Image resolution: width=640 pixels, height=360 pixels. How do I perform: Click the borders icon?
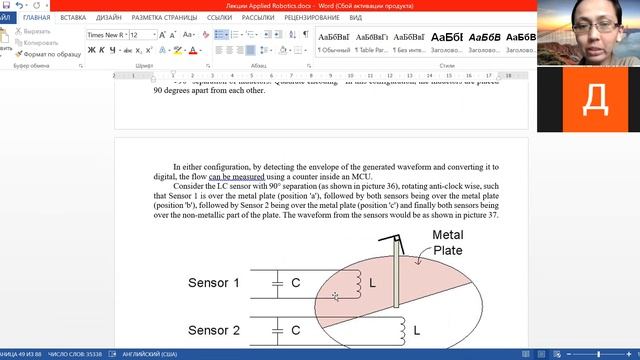(x=298, y=50)
